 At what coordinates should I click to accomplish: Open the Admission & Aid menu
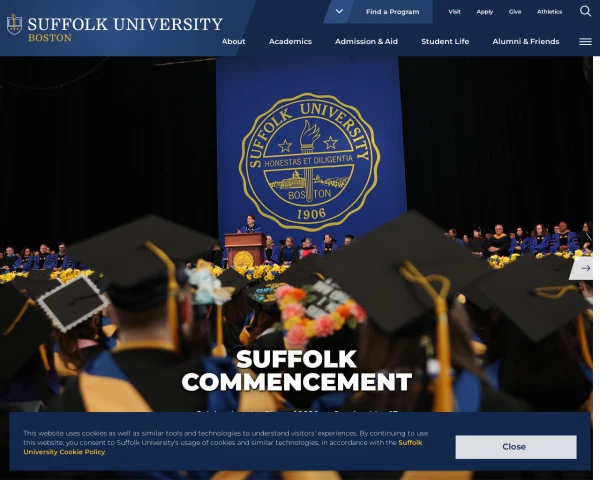click(366, 41)
